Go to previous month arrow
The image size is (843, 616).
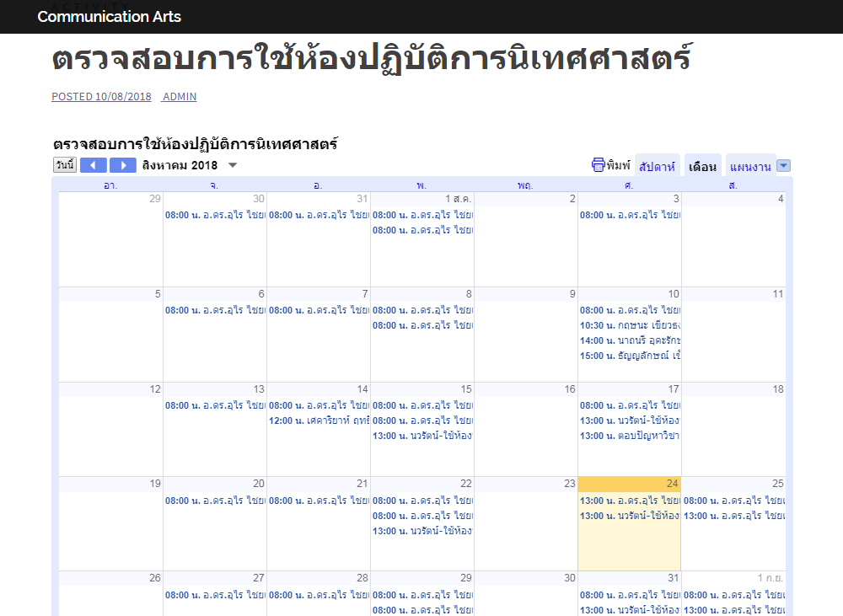point(93,165)
